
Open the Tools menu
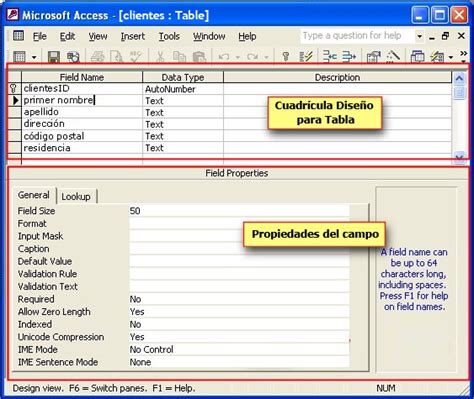pos(169,36)
